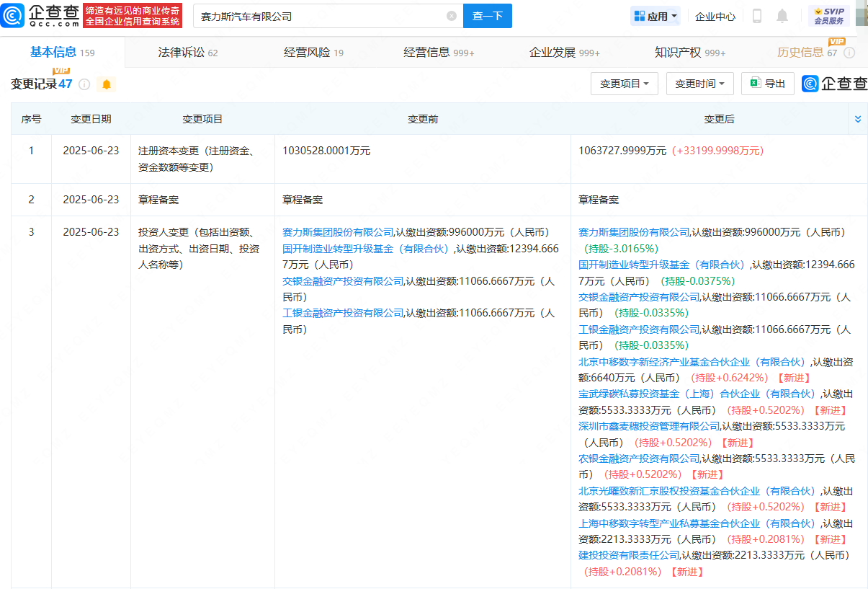Open the 变更时间 filter dropdown
The width and height of the screenshot is (868, 589).
(x=700, y=84)
